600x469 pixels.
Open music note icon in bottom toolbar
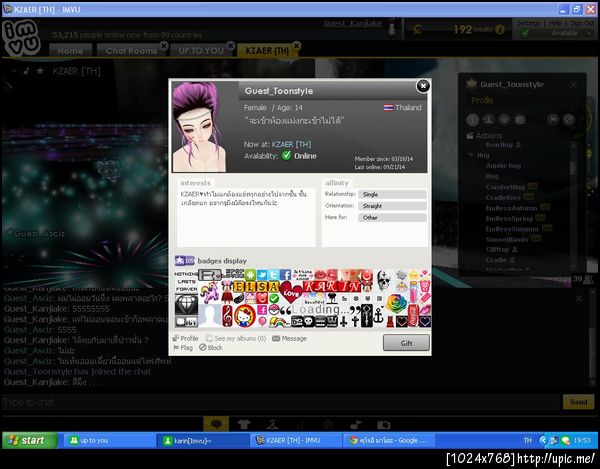[x=356, y=424]
